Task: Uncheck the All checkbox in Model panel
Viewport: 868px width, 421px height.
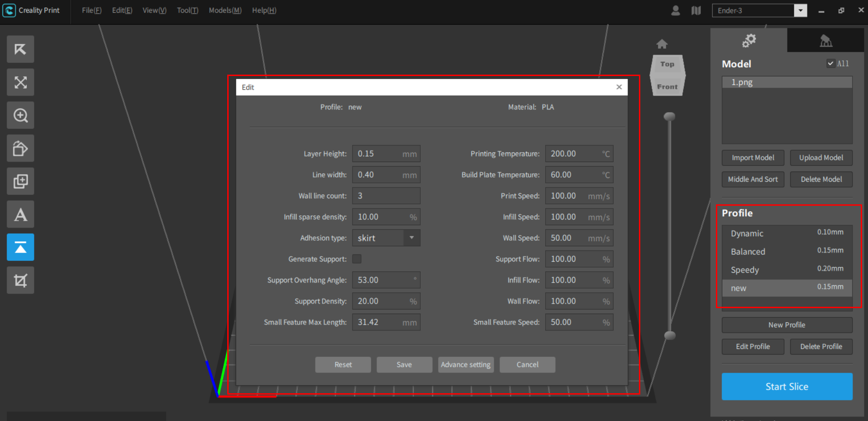Action: (830, 63)
